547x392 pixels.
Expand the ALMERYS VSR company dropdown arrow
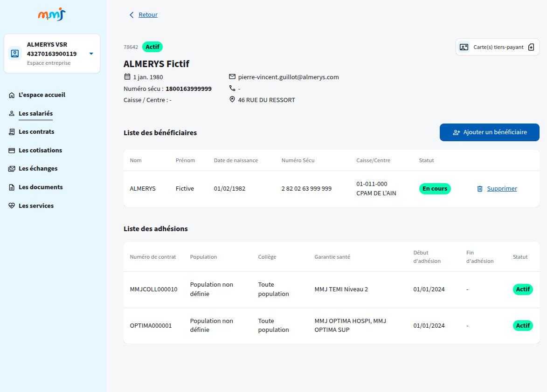coord(91,54)
